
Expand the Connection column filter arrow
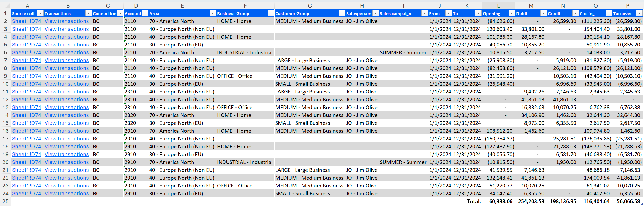120,13
